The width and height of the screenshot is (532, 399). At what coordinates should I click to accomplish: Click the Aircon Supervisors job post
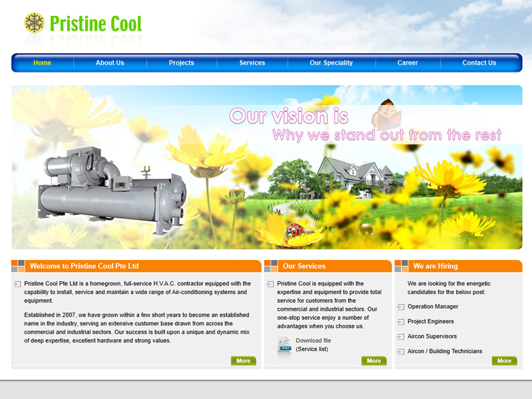pyautogui.click(x=432, y=336)
